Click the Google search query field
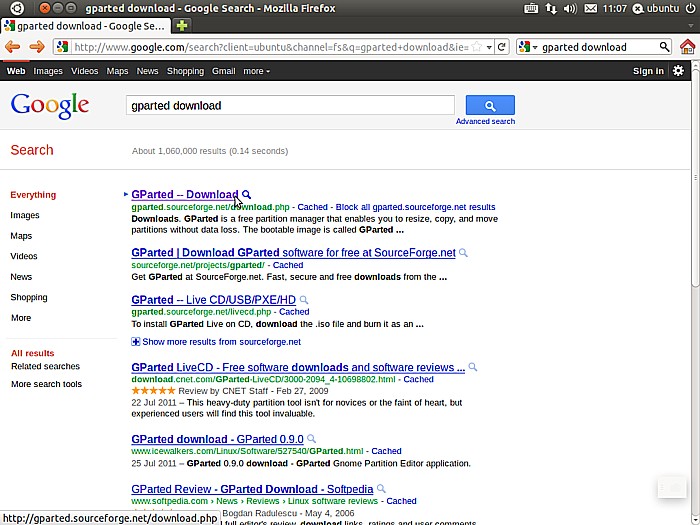700x525 pixels. [x=290, y=105]
